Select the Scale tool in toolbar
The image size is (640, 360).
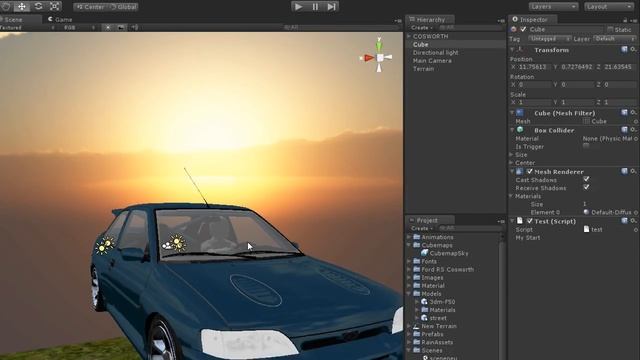coord(55,7)
